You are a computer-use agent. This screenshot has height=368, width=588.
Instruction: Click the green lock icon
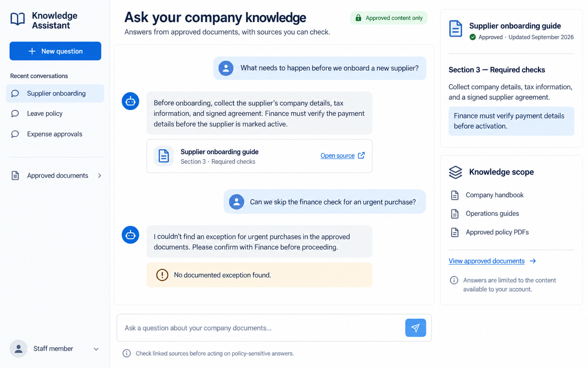(358, 18)
